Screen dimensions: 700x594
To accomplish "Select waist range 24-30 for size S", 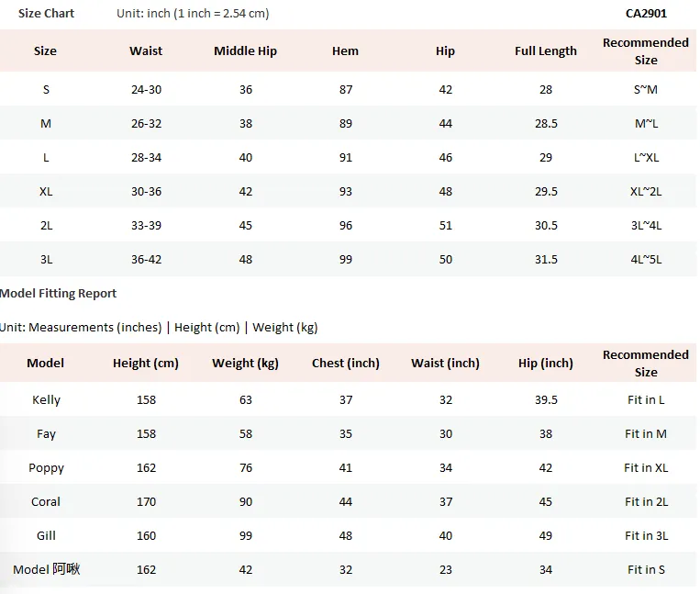I will coord(146,90).
